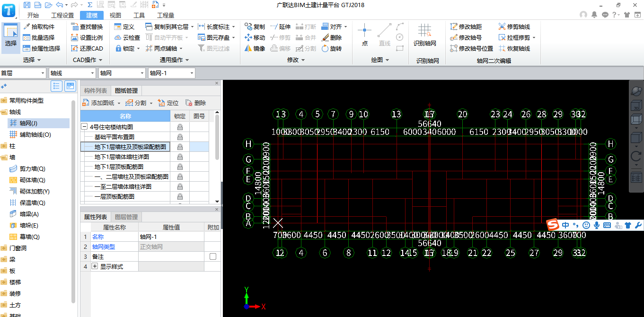Click 修改轴号 modify axis number

tap(466, 37)
